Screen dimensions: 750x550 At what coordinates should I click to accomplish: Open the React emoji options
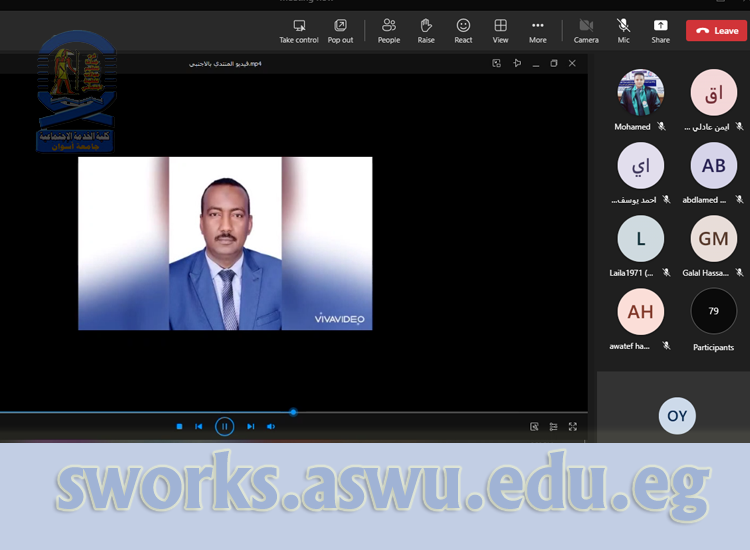[463, 30]
